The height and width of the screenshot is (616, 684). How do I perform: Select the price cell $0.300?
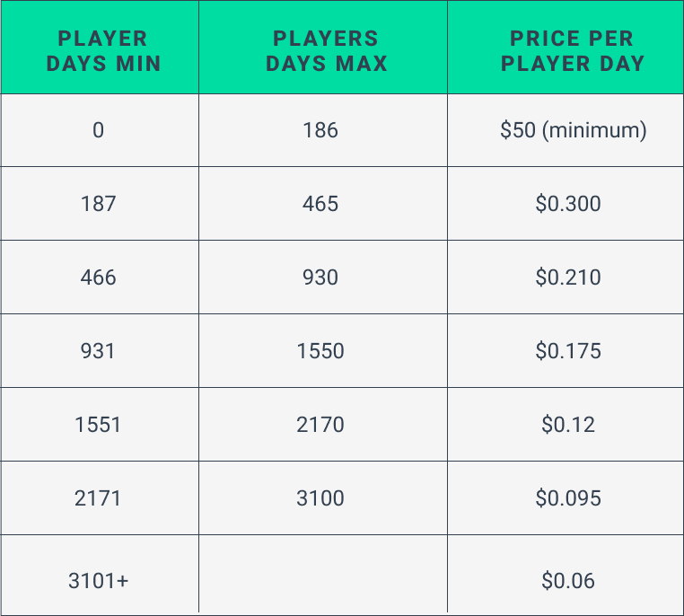(566, 203)
